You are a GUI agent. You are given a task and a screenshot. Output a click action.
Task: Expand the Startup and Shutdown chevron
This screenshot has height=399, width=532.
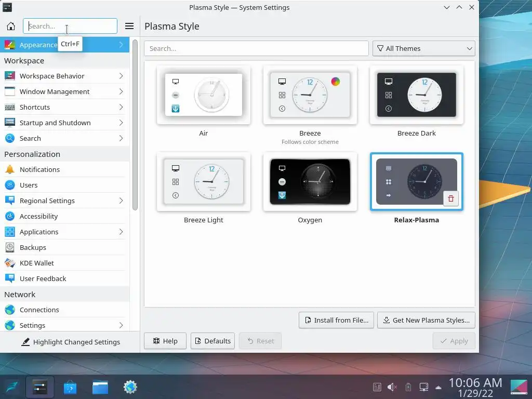point(121,123)
